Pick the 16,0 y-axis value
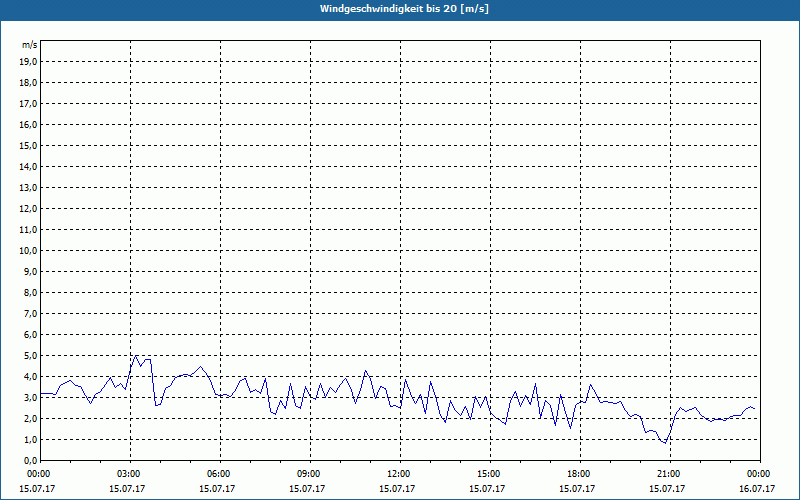The height and width of the screenshot is (500, 800). pyautogui.click(x=28, y=124)
